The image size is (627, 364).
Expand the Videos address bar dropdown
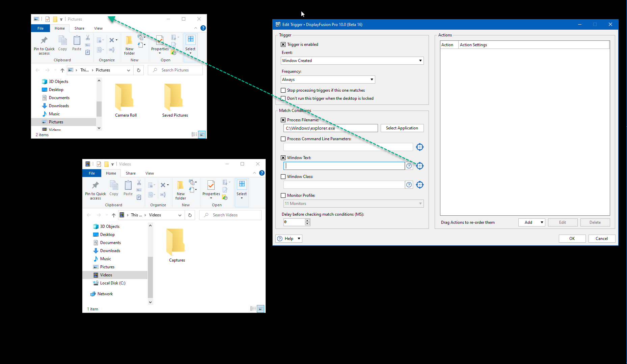(x=180, y=215)
